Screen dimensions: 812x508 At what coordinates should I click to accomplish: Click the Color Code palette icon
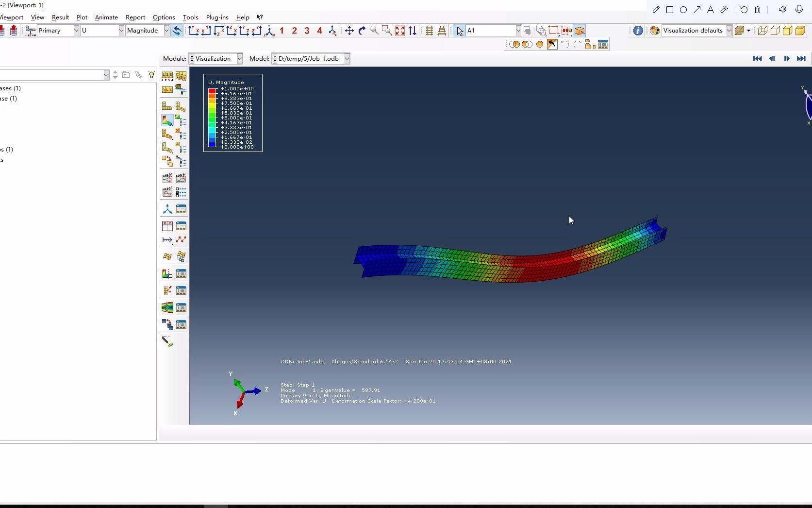[654, 31]
